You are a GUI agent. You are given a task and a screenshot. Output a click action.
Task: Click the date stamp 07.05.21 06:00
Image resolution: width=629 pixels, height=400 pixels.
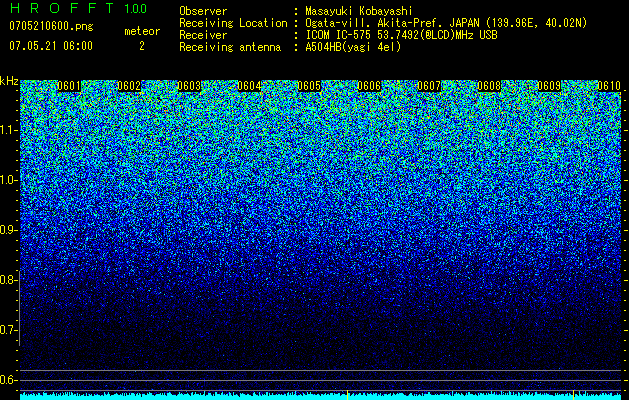point(51,46)
